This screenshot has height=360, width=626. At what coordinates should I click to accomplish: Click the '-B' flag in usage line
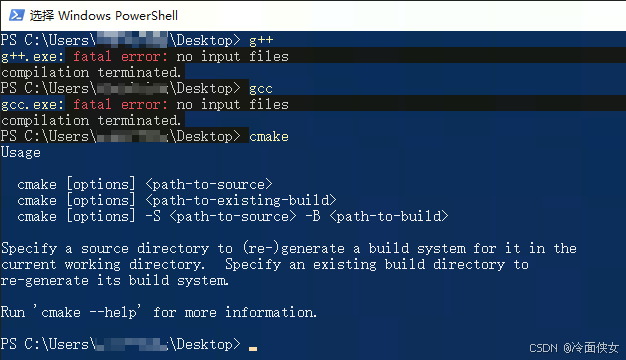click(x=313, y=216)
